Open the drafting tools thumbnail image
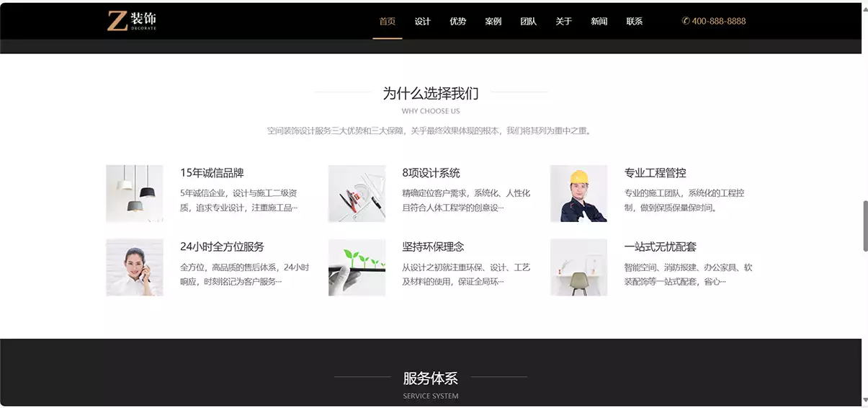868x408 pixels. pyautogui.click(x=357, y=193)
